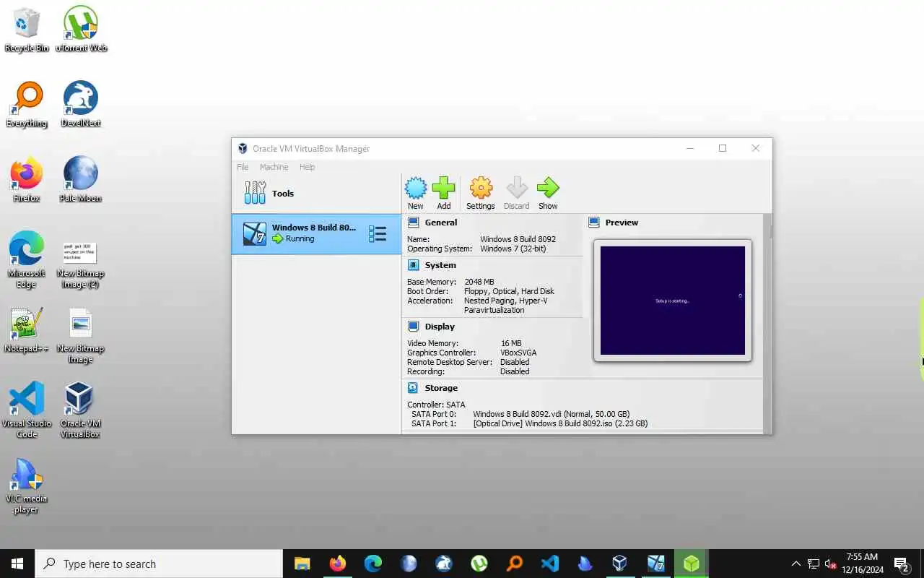Click the Edge taskbar icon
Screen dimensions: 924x578
tap(372, 564)
